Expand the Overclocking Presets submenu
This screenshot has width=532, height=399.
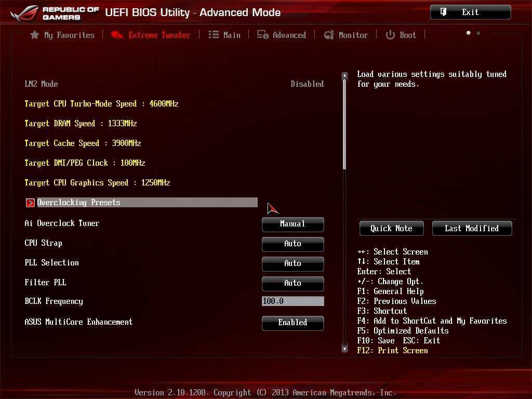click(145, 203)
